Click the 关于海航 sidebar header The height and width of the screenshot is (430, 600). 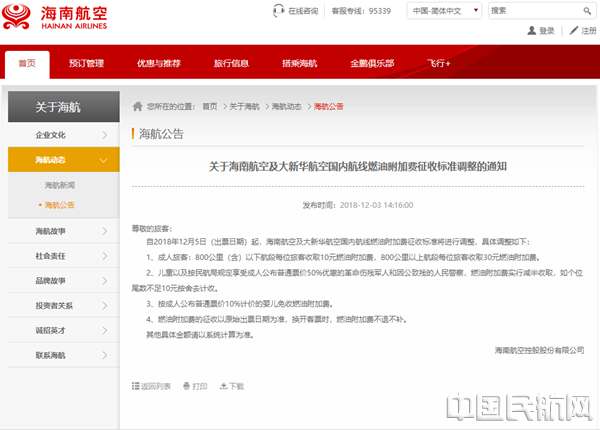point(64,107)
